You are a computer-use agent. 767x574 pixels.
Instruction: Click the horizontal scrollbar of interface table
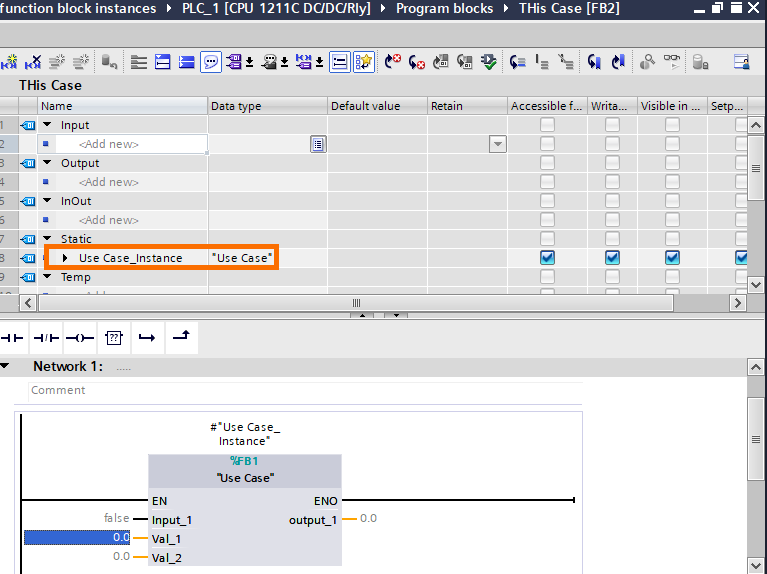355,302
